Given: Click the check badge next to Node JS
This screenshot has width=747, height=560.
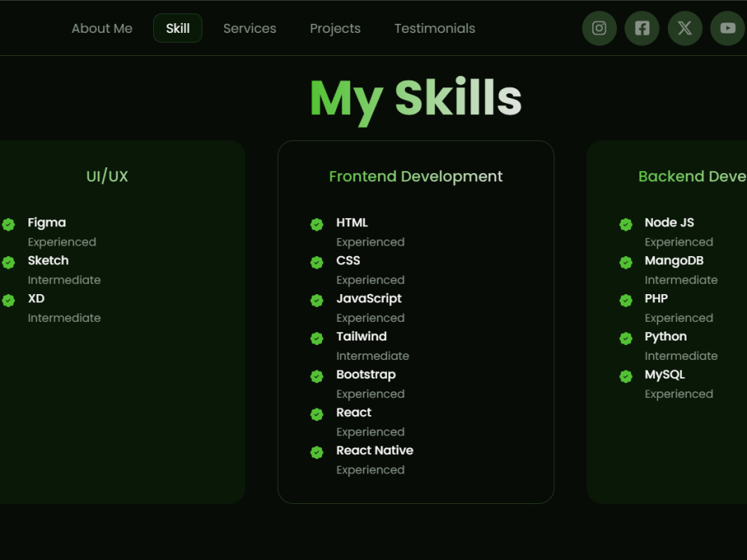Looking at the screenshot, I should coord(626,224).
